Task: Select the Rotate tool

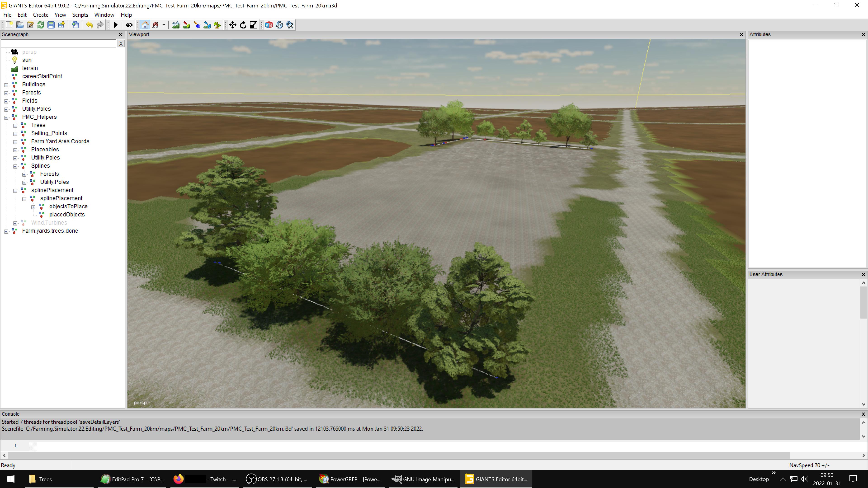Action: 243,25
